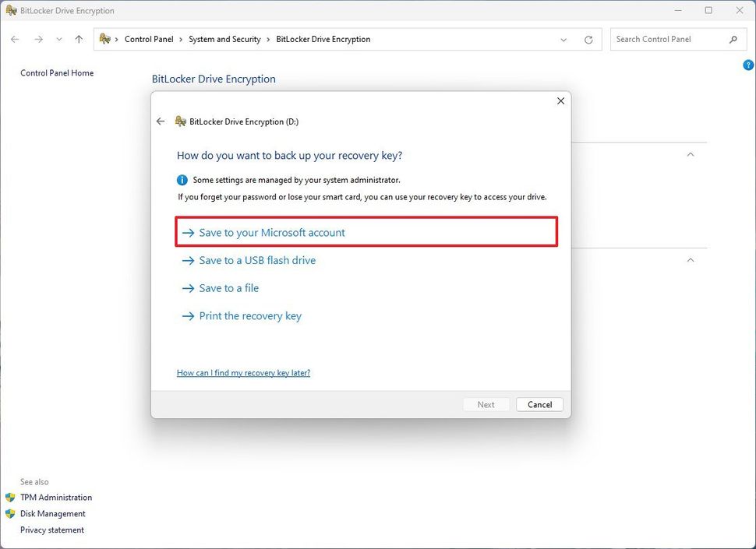
Task: Collapse the lower drive section chevron
Action: [x=691, y=260]
